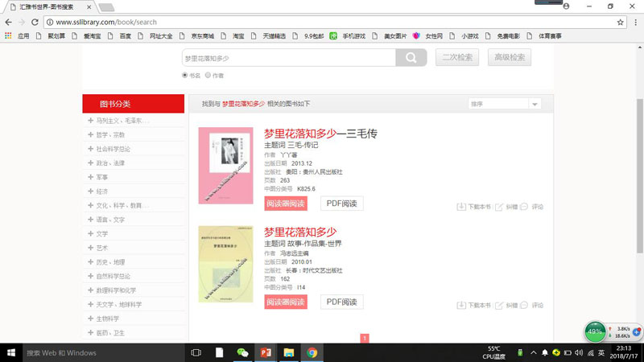Open the blank document taskbar icon
The image size is (644, 362).
[219, 352]
